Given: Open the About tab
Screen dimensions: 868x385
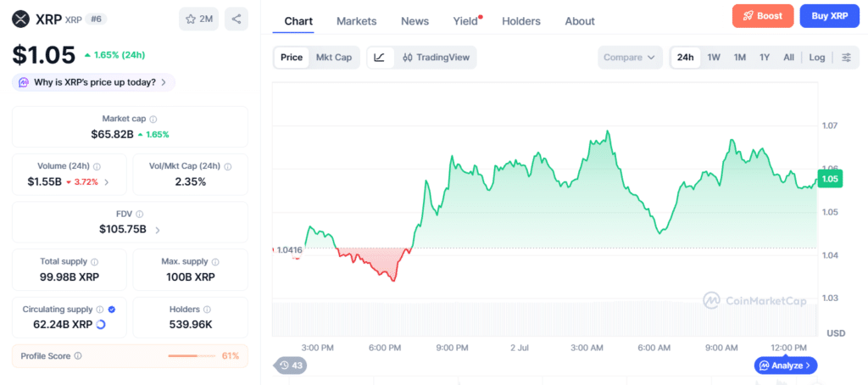Looking at the screenshot, I should click(580, 21).
